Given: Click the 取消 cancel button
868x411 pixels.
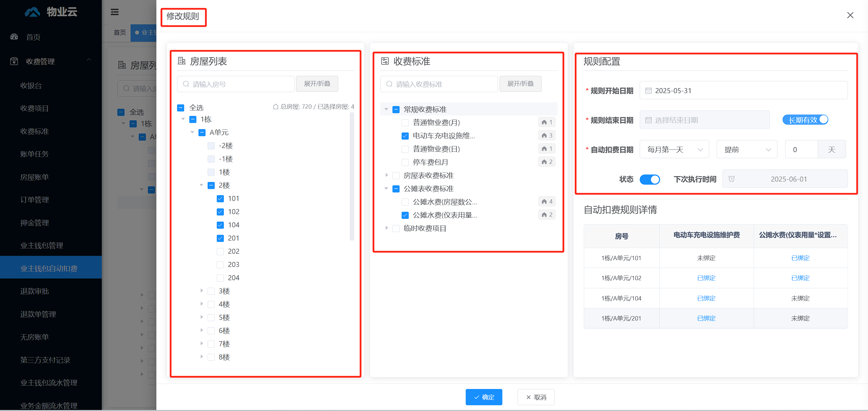Looking at the screenshot, I should coord(536,397).
